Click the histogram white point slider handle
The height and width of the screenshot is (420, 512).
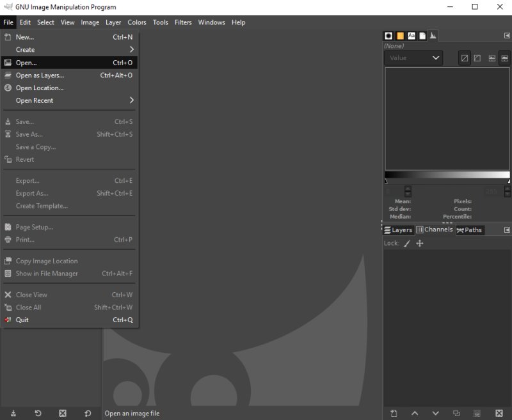coord(508,181)
